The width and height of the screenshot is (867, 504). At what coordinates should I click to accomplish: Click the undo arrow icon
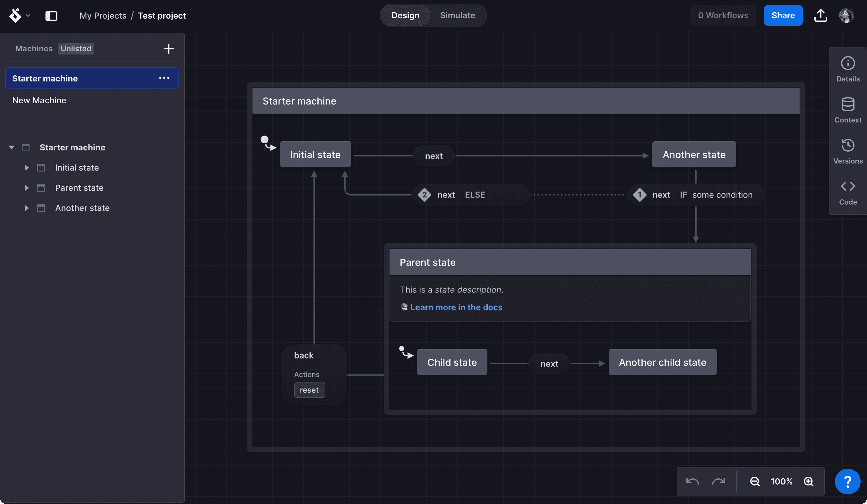692,481
